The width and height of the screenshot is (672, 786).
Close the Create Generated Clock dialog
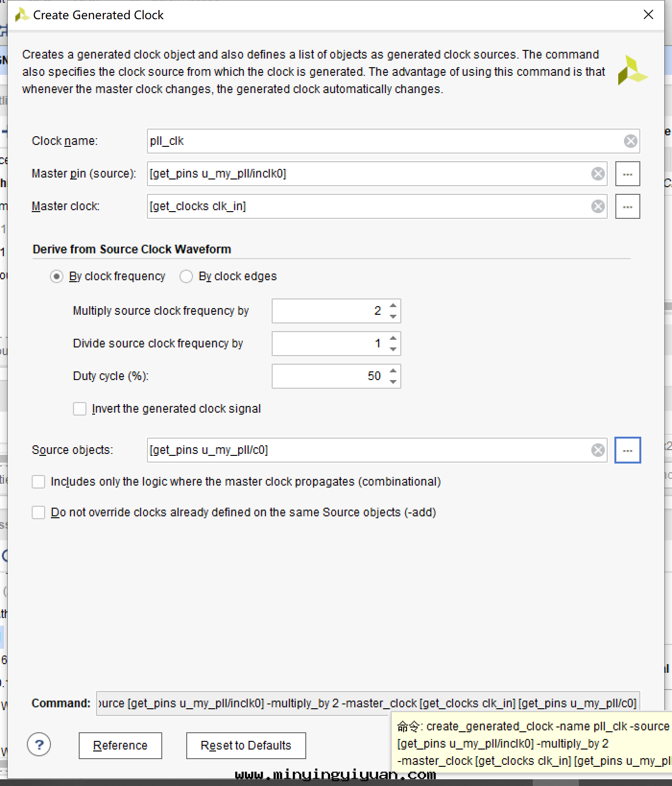(x=648, y=15)
